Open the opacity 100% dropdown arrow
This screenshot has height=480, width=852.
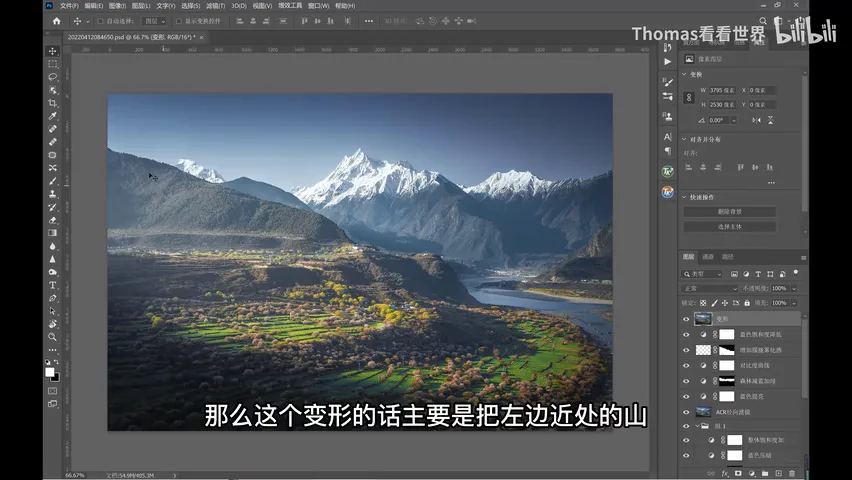(x=794, y=289)
